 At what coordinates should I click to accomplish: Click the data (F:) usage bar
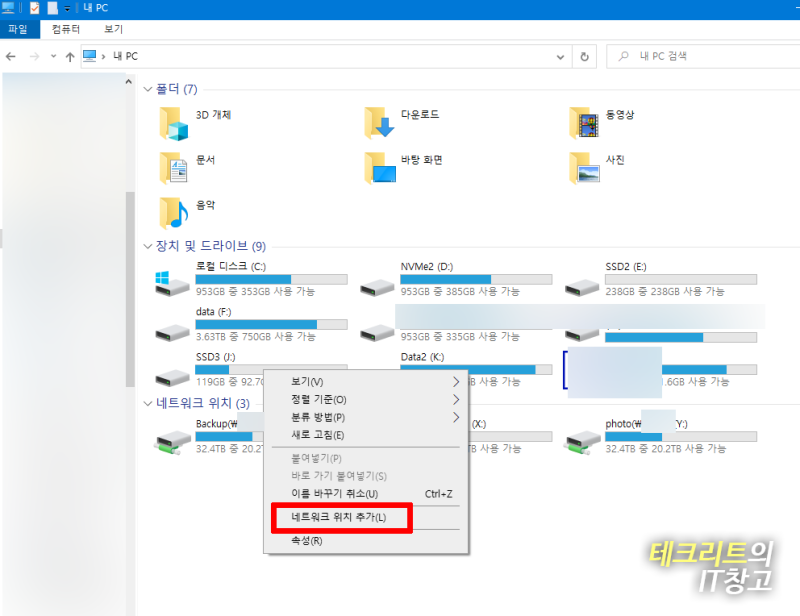click(271, 325)
